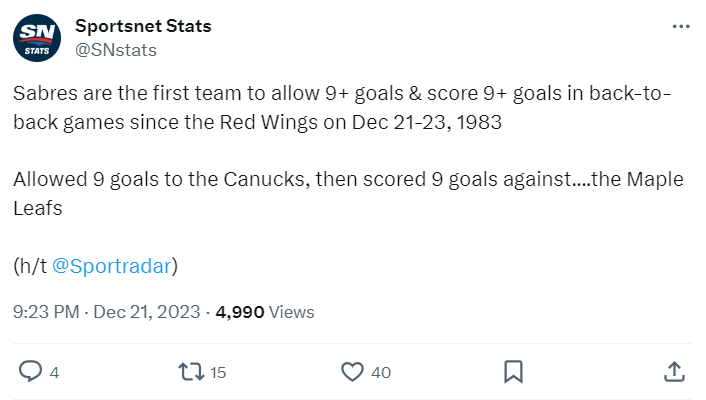Click the reply count 4
This screenshot has width=706, height=400.
[x=54, y=373]
